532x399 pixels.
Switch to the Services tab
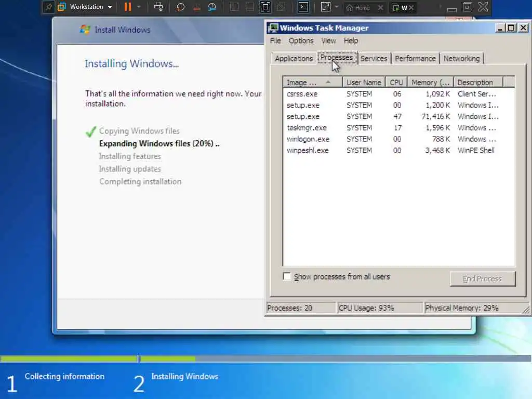(x=374, y=58)
